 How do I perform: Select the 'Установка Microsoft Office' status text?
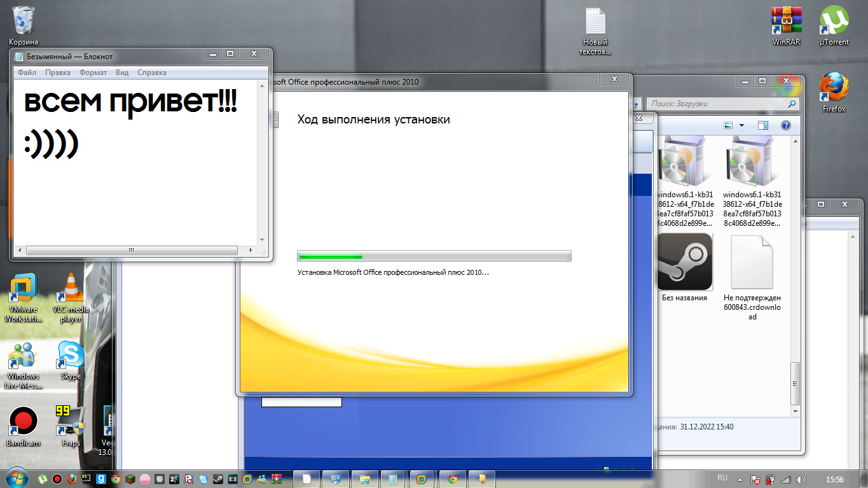pos(393,272)
